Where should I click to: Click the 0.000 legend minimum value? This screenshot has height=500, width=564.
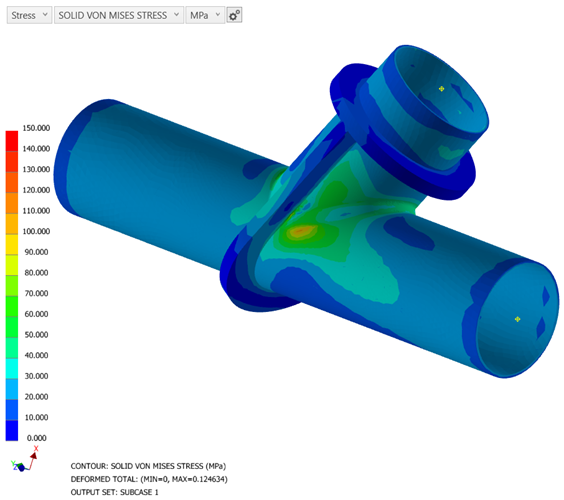36,438
